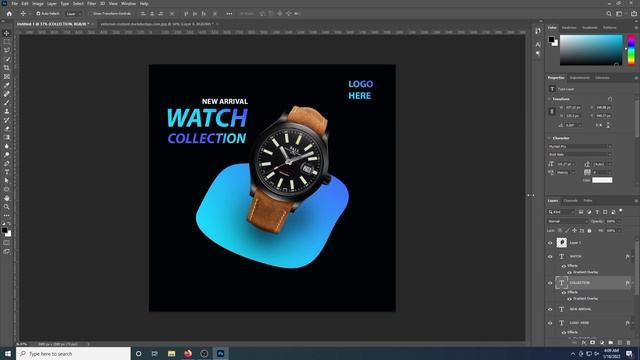Screen dimensions: 640x360
Task: Select the Horizontal Type tool
Action: [x=7, y=172]
